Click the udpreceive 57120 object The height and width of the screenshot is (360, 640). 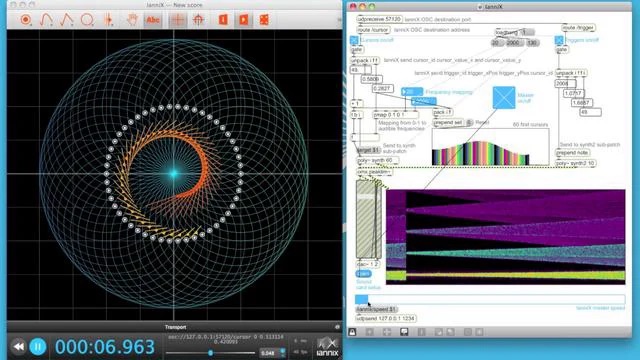point(379,19)
